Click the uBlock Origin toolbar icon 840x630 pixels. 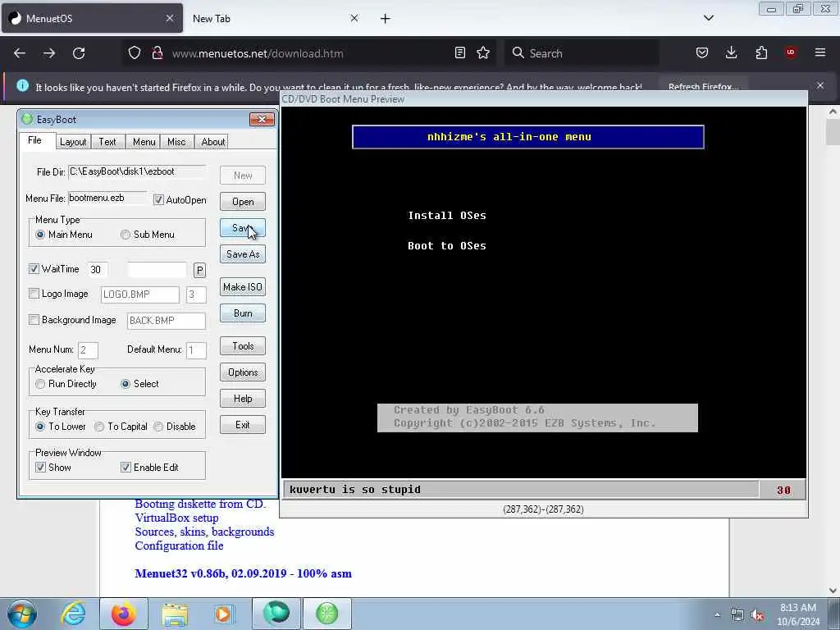click(x=791, y=52)
